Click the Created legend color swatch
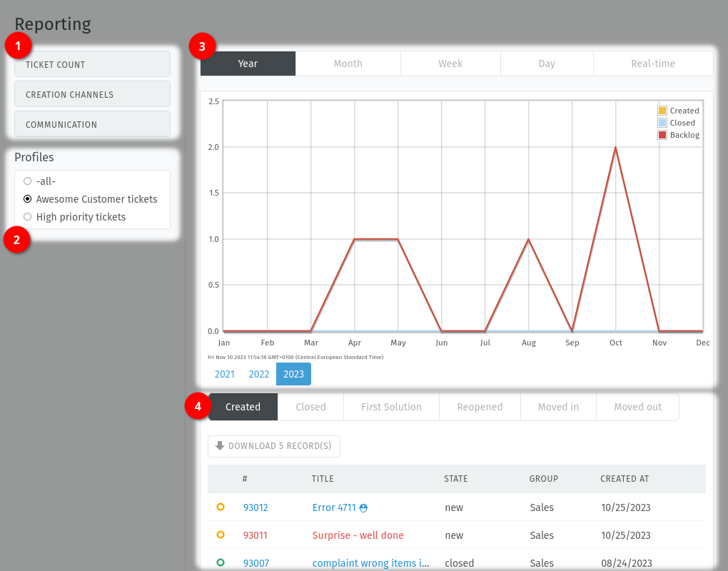 point(662,111)
